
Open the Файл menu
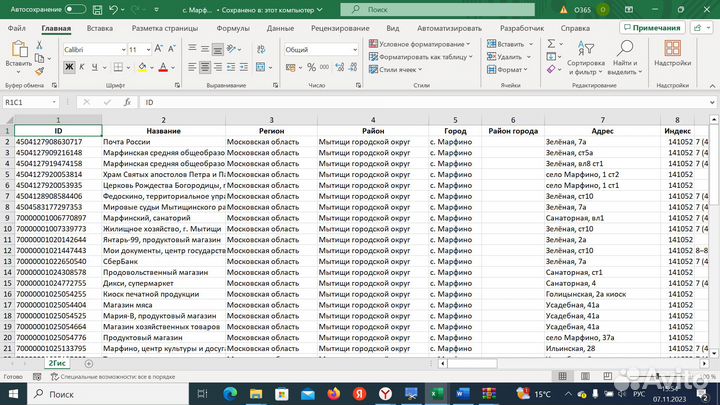17,28
